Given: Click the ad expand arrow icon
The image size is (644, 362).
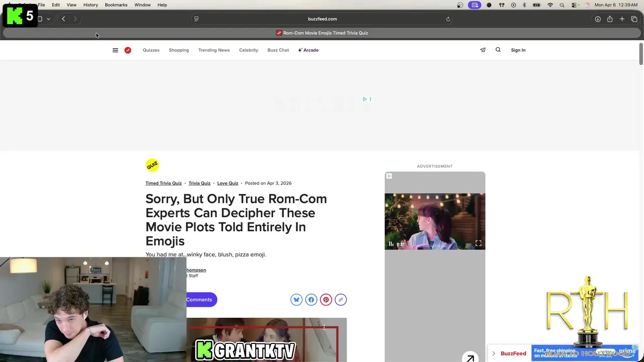Looking at the screenshot, I should point(470,358).
